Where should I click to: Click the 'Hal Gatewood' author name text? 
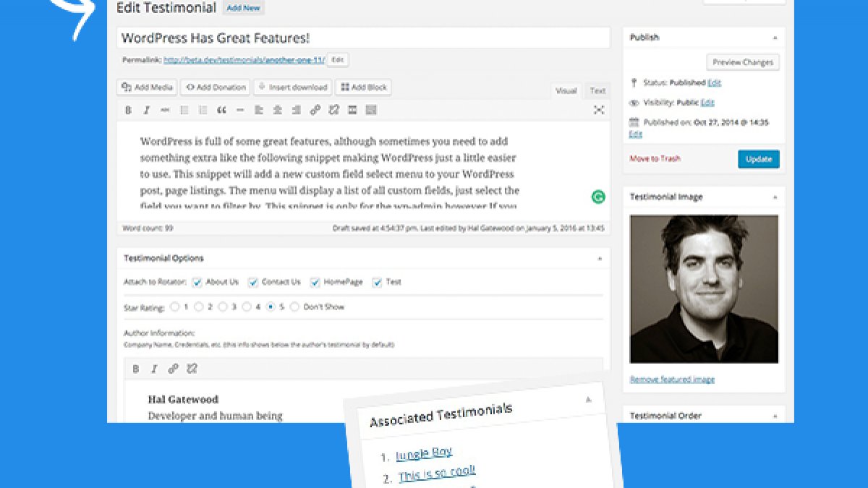coord(183,399)
